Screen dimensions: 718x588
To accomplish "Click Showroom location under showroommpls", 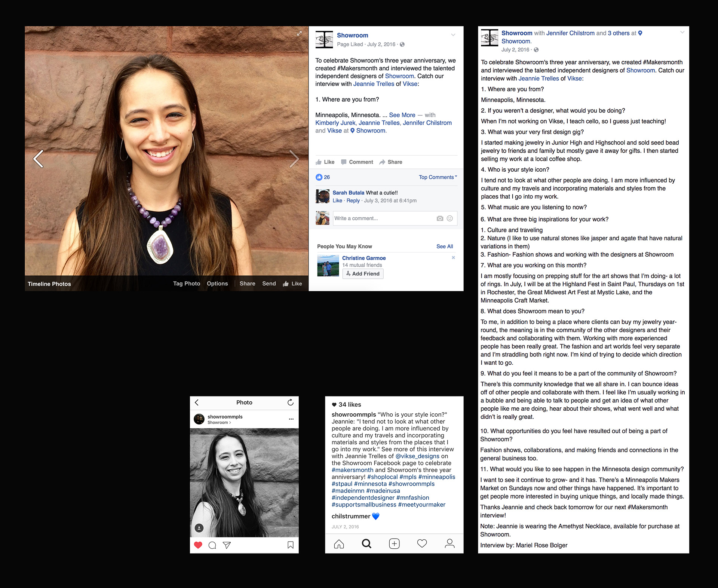I will (219, 423).
